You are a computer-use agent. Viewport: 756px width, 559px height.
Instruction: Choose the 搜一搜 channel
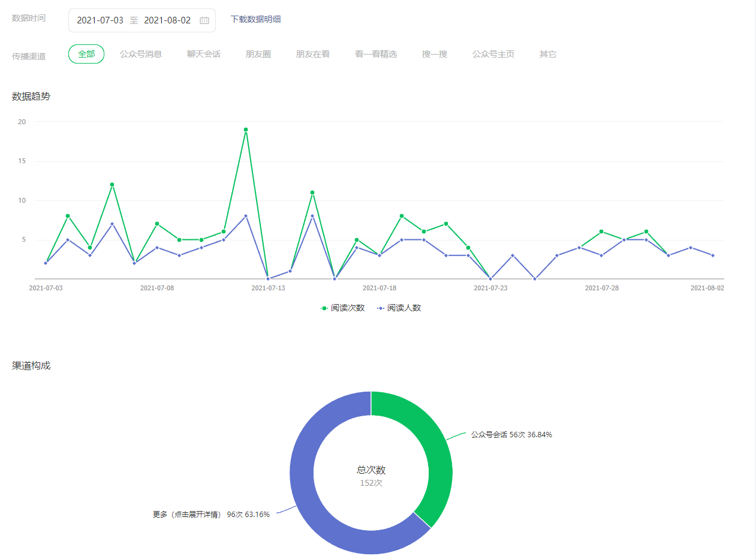click(x=435, y=54)
